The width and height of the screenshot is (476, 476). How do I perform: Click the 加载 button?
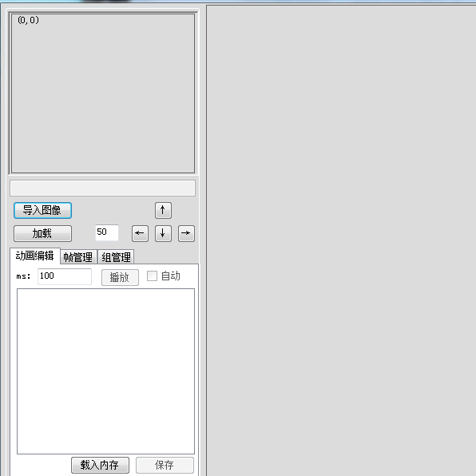[42, 233]
